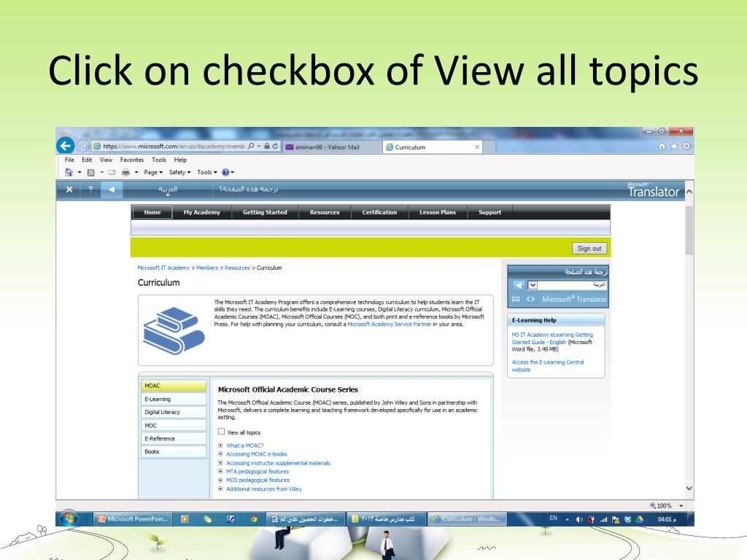Select the My Academy navigation tab
The width and height of the screenshot is (747, 560).
pyautogui.click(x=202, y=212)
